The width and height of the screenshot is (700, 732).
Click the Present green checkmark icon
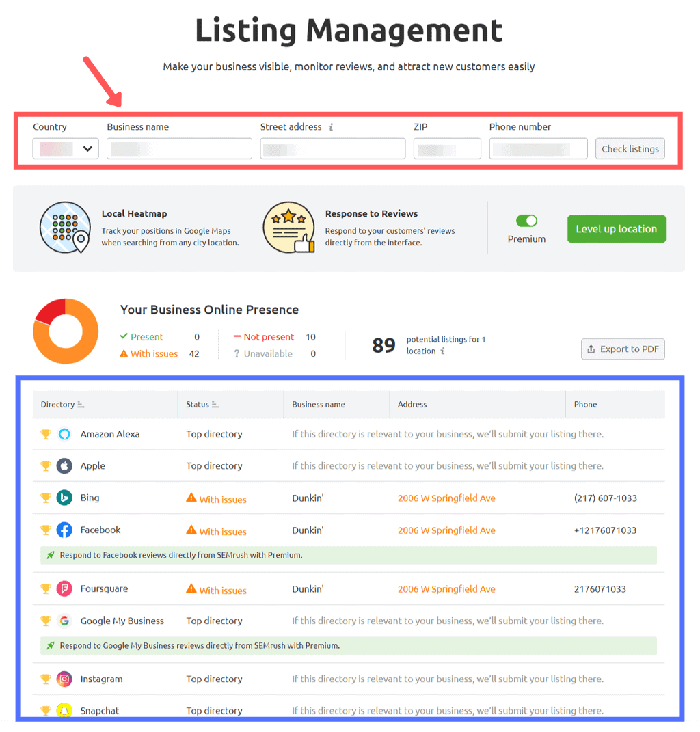124,336
